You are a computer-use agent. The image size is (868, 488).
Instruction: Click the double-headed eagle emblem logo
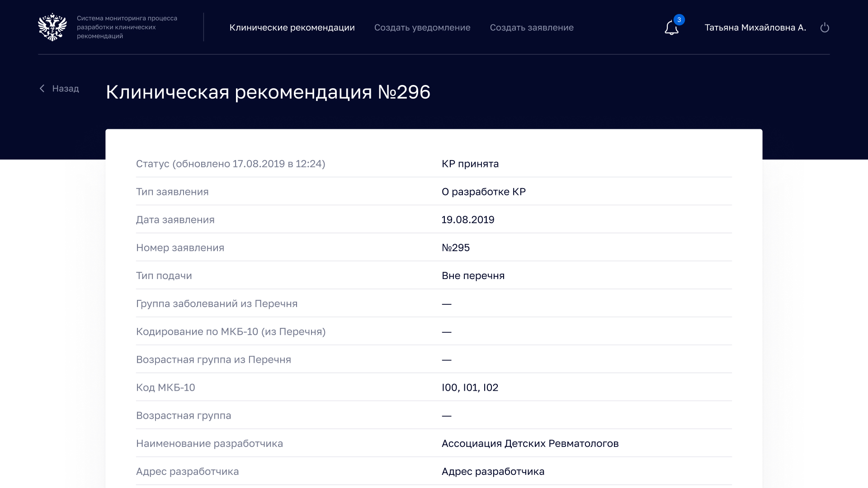52,27
